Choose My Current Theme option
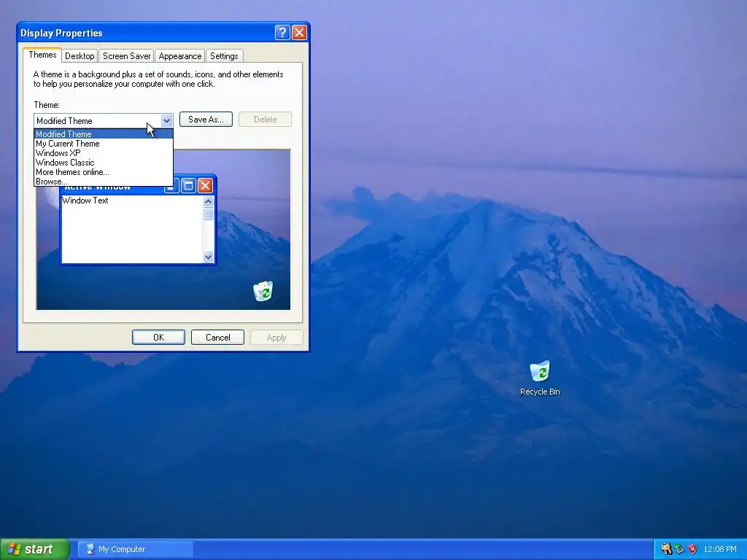The image size is (747, 560). [x=104, y=144]
